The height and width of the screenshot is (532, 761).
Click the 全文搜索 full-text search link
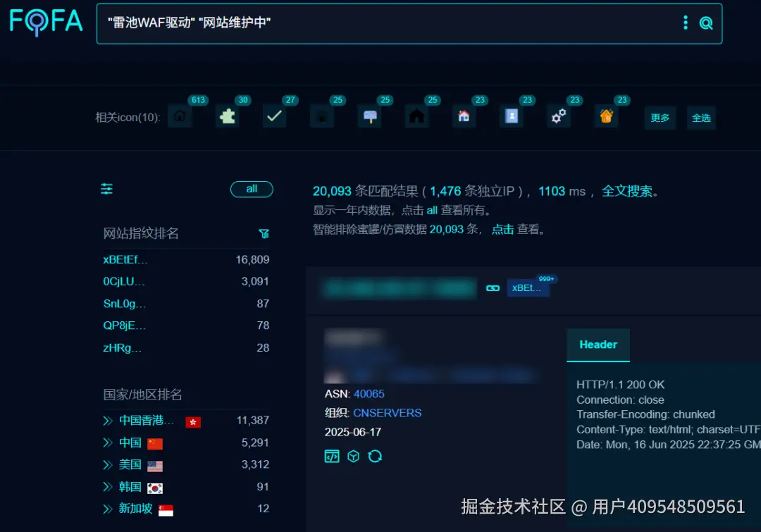(x=628, y=190)
